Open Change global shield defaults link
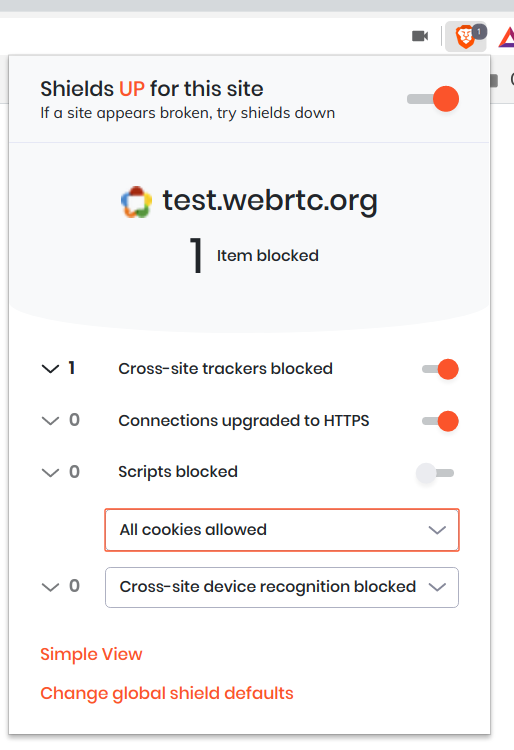The height and width of the screenshot is (750, 514). coord(167,694)
